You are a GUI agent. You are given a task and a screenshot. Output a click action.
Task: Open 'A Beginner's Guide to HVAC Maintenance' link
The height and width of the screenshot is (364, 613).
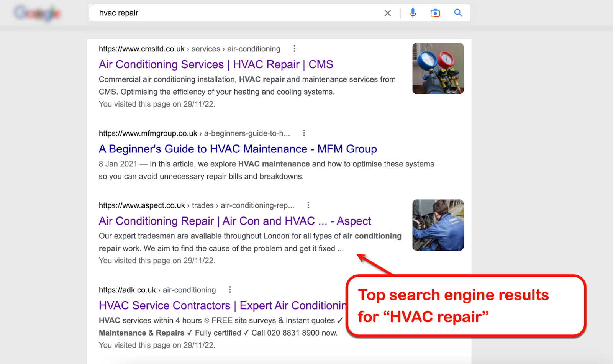(238, 149)
